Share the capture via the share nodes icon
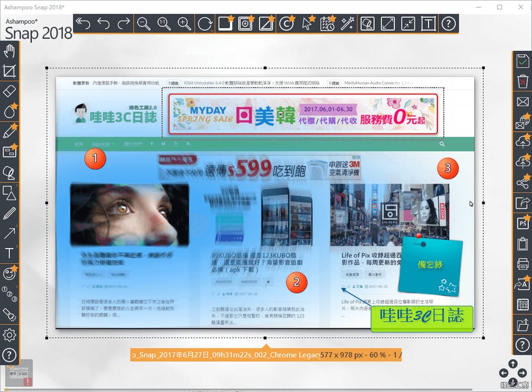The image size is (532, 392). pos(523,182)
